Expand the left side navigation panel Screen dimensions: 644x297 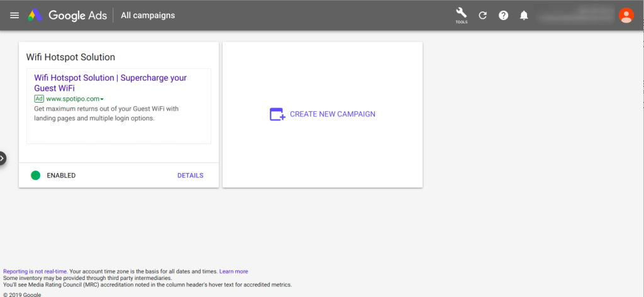pos(3,158)
